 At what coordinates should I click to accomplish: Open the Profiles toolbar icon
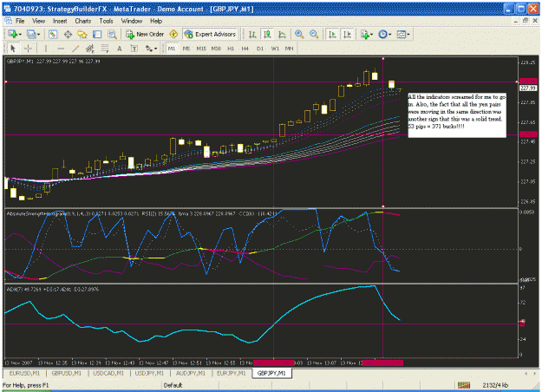point(31,34)
